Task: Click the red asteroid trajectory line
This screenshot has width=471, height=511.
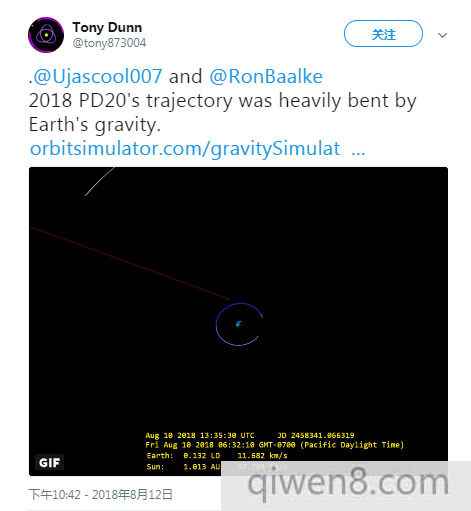Action: coord(130,263)
